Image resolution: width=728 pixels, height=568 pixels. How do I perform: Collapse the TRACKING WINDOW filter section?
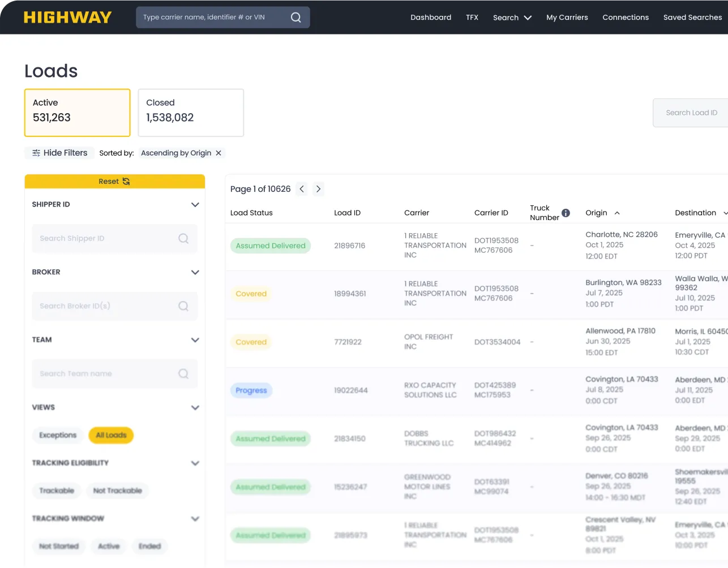coord(195,518)
